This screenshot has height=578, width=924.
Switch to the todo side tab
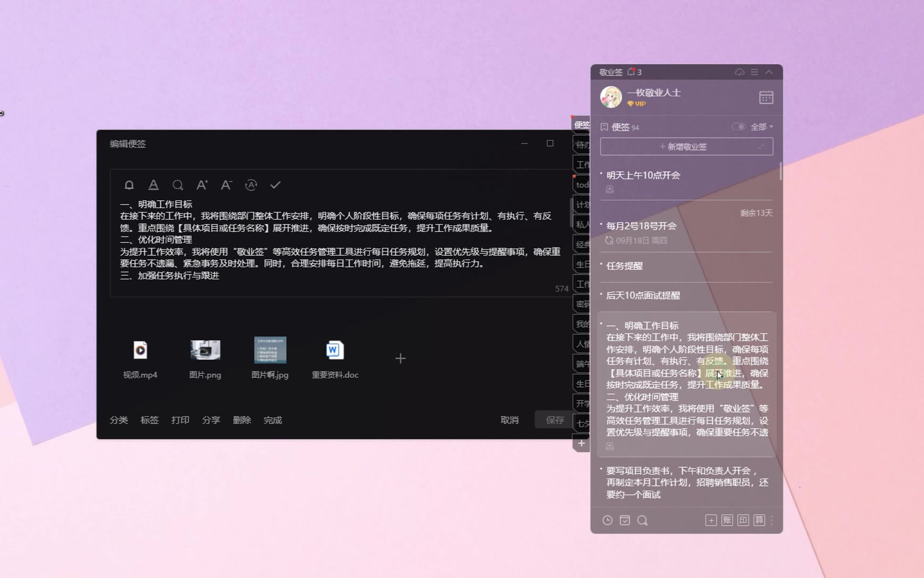point(581,185)
